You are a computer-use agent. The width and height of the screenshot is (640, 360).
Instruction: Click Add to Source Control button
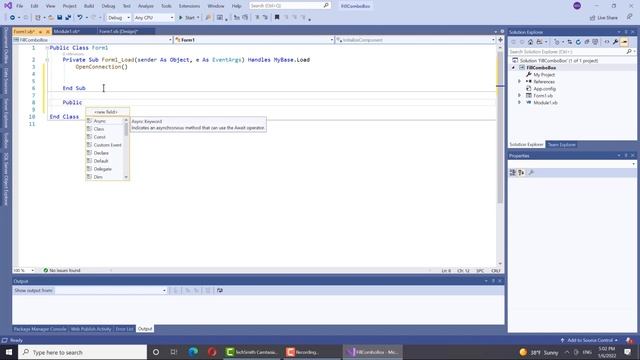tap(589, 340)
